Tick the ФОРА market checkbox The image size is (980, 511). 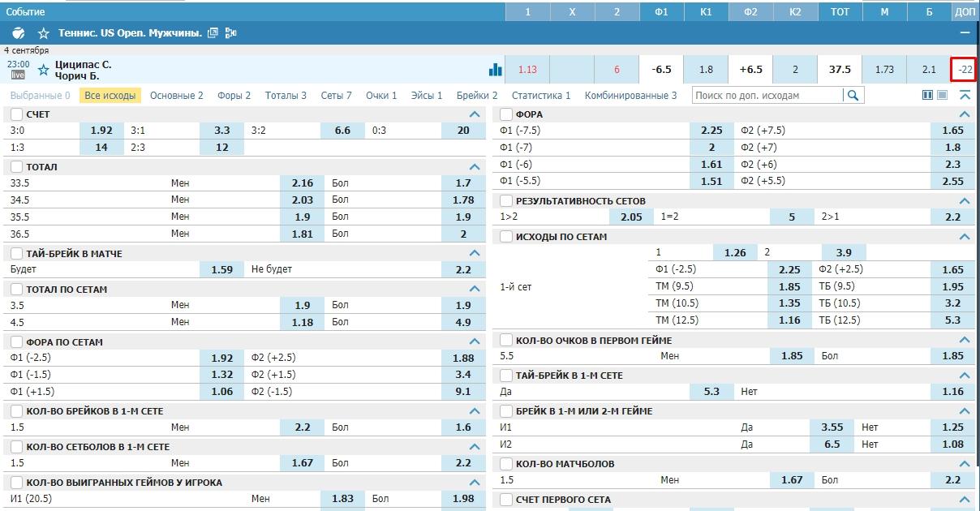[507, 114]
